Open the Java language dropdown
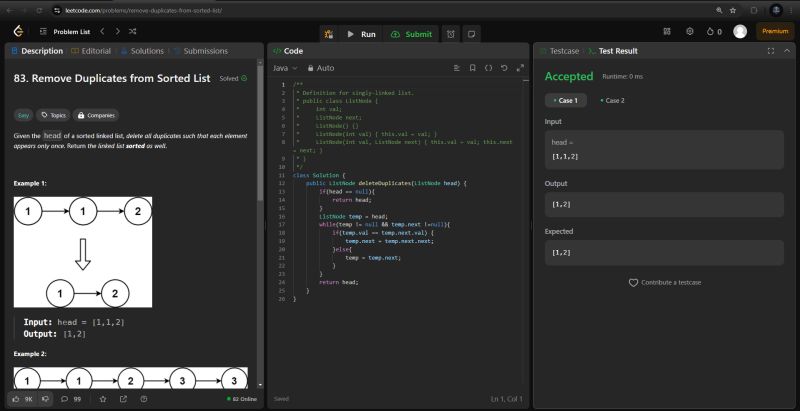The width and height of the screenshot is (800, 411). click(285, 68)
